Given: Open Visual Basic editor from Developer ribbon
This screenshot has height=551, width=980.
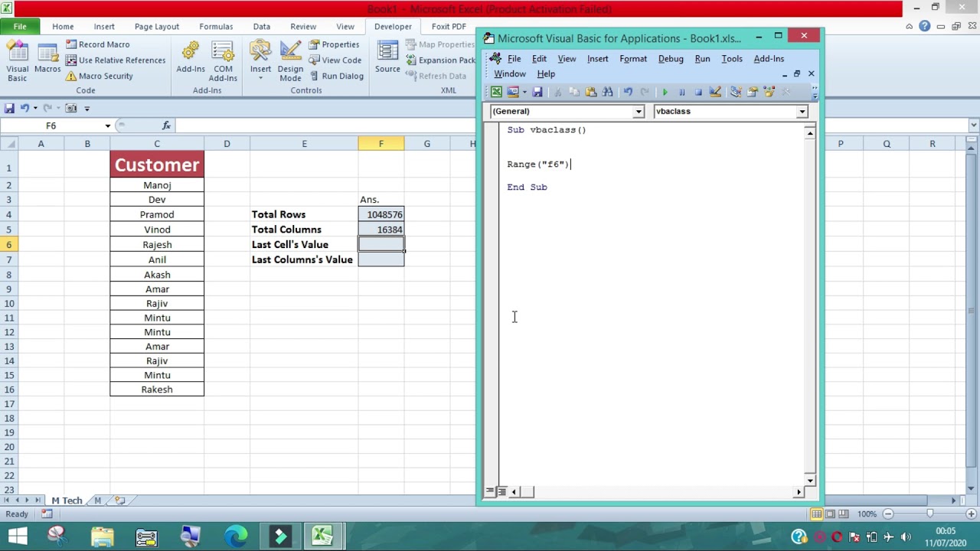Looking at the screenshot, I should coord(17,61).
